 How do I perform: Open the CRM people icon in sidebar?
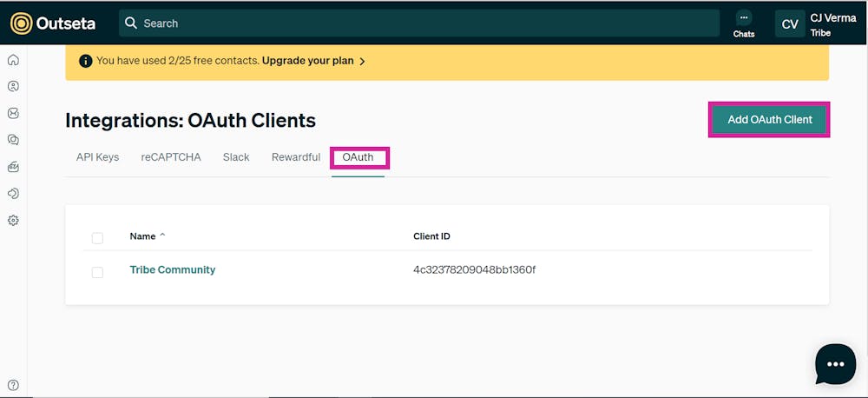click(13, 87)
